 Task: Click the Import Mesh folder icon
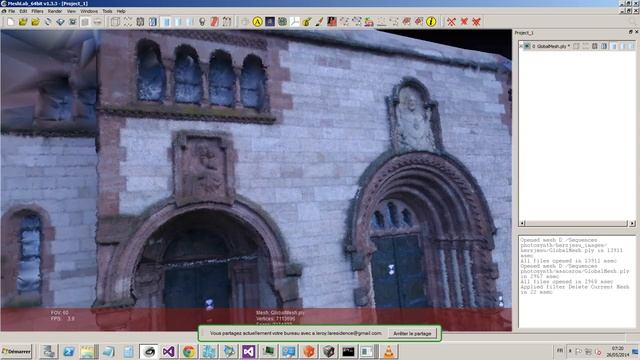36,22
